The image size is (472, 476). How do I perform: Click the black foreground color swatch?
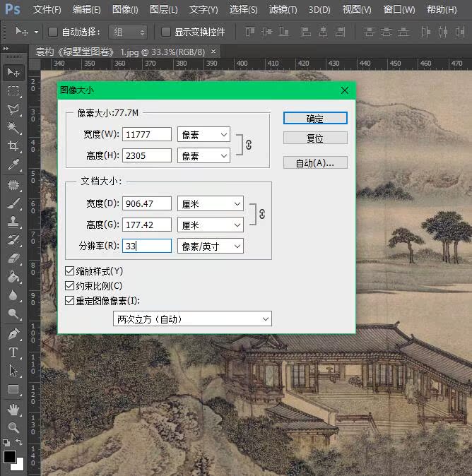coord(9,456)
